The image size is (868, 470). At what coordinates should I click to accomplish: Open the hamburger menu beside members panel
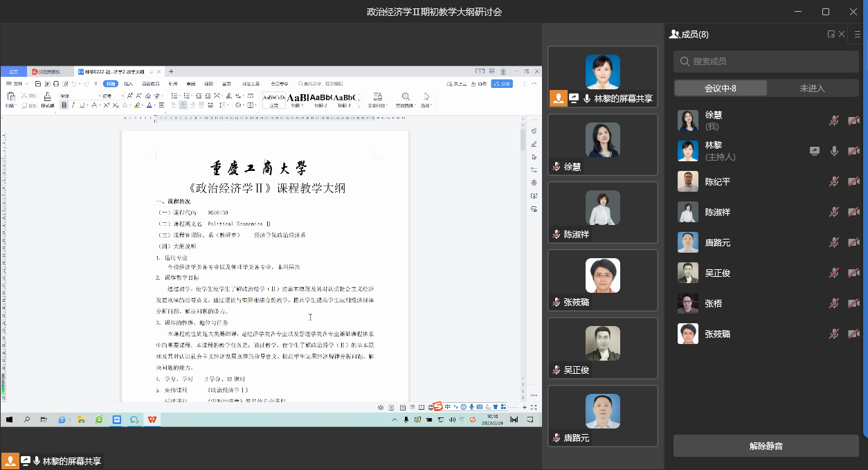pos(858,34)
